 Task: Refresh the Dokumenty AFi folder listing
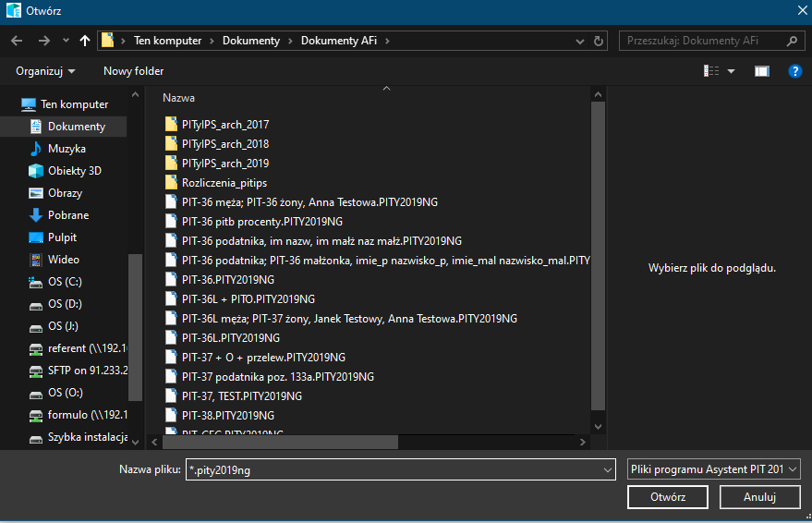click(600, 41)
